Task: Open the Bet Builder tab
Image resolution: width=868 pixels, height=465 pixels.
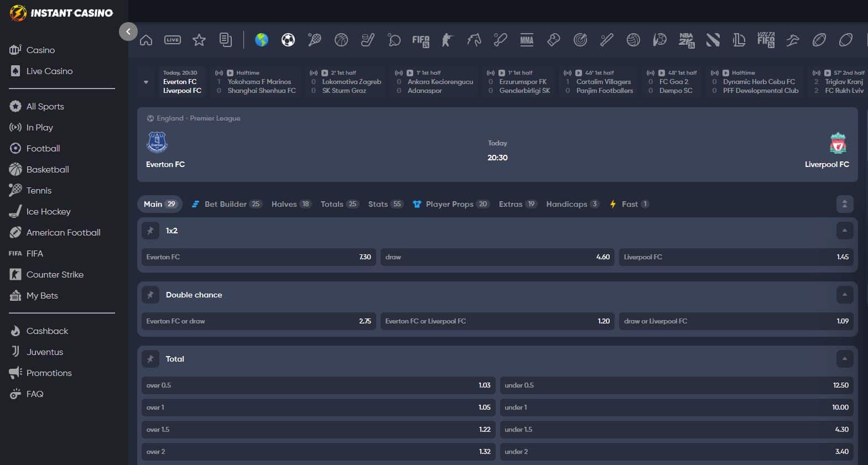Action: click(x=226, y=204)
